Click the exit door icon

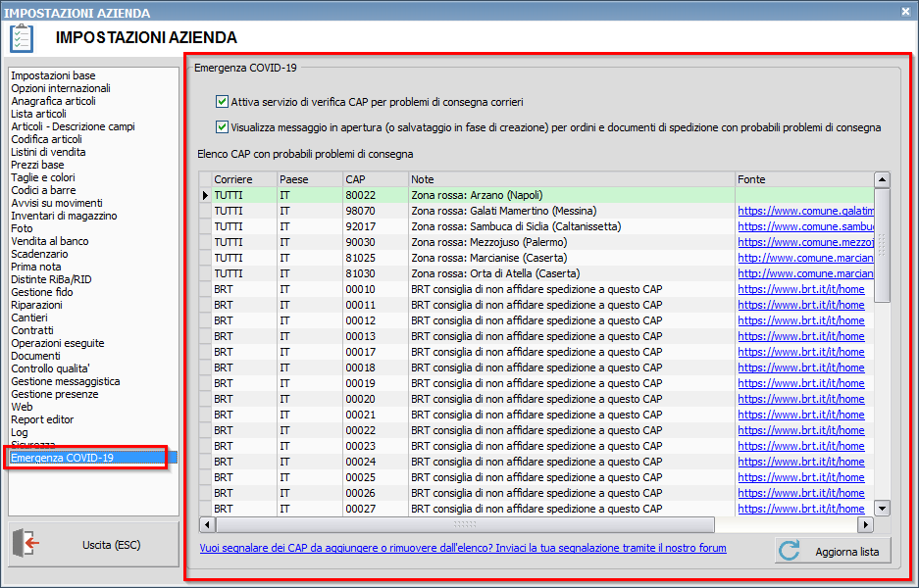pyautogui.click(x=26, y=543)
